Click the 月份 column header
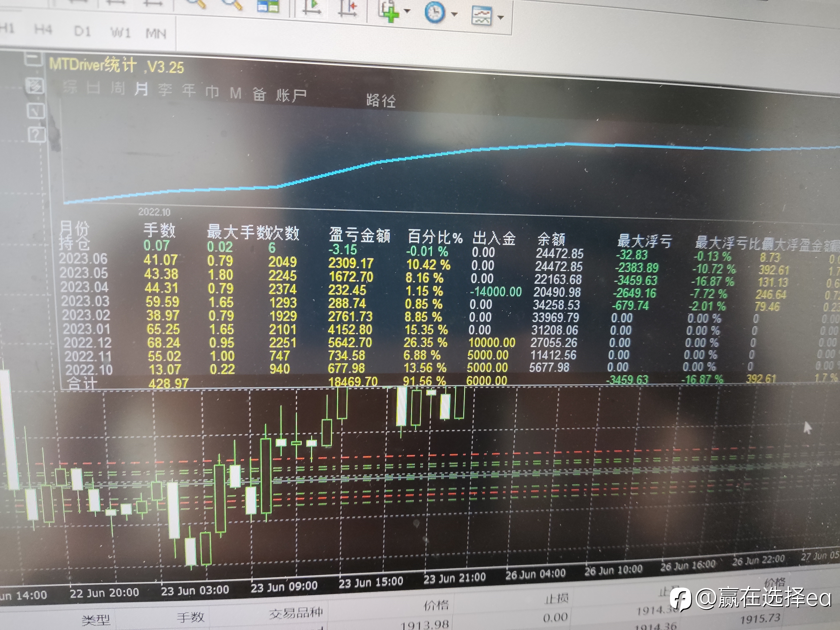 coord(74,229)
